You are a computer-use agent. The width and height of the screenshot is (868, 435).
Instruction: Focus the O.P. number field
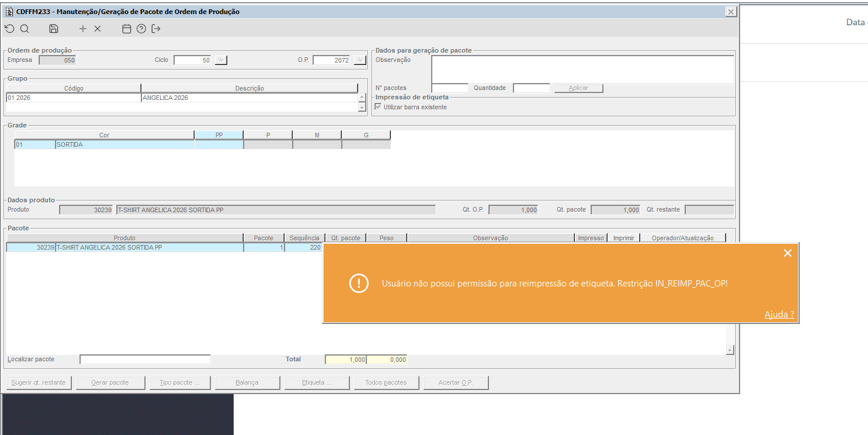coord(331,60)
